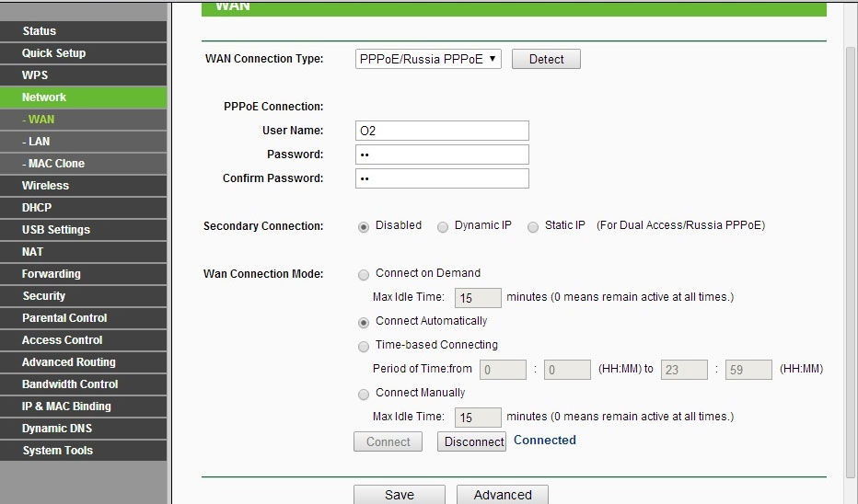Open IP & MAC Binding menu item
Viewport: 858px width, 504px height.
[x=83, y=407]
